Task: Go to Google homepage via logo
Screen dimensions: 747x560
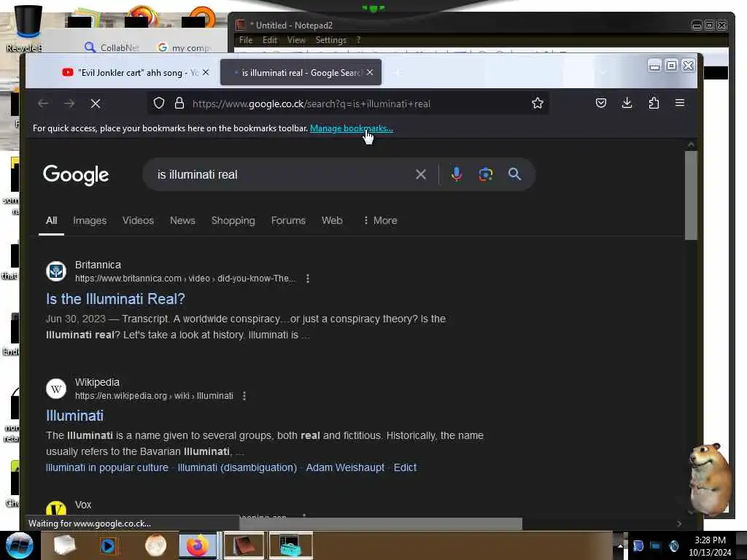Action: pyautogui.click(x=76, y=175)
